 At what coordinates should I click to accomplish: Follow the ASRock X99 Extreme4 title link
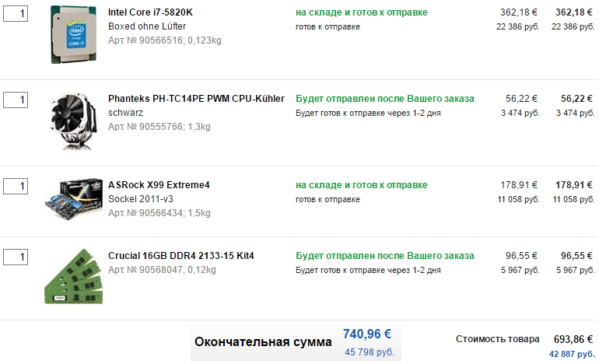[159, 185]
